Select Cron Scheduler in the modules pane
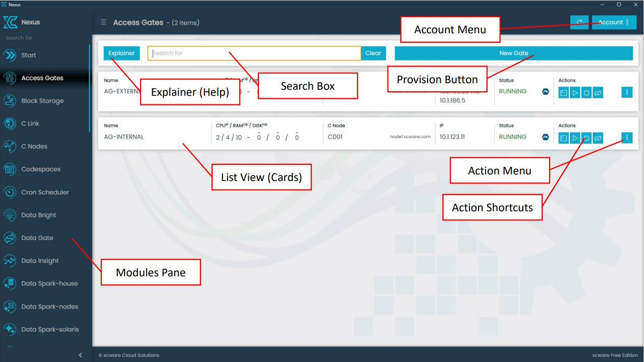The height and width of the screenshot is (362, 644). tap(11, 192)
